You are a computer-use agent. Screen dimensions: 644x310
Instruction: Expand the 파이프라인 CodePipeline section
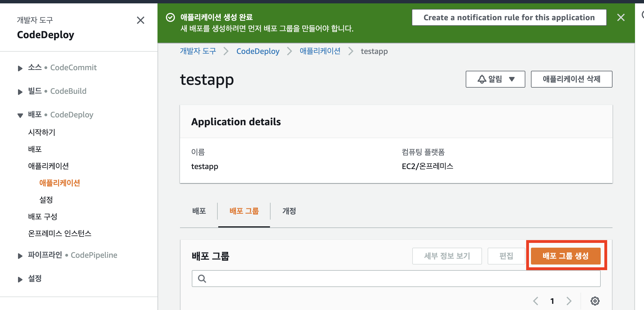point(20,256)
